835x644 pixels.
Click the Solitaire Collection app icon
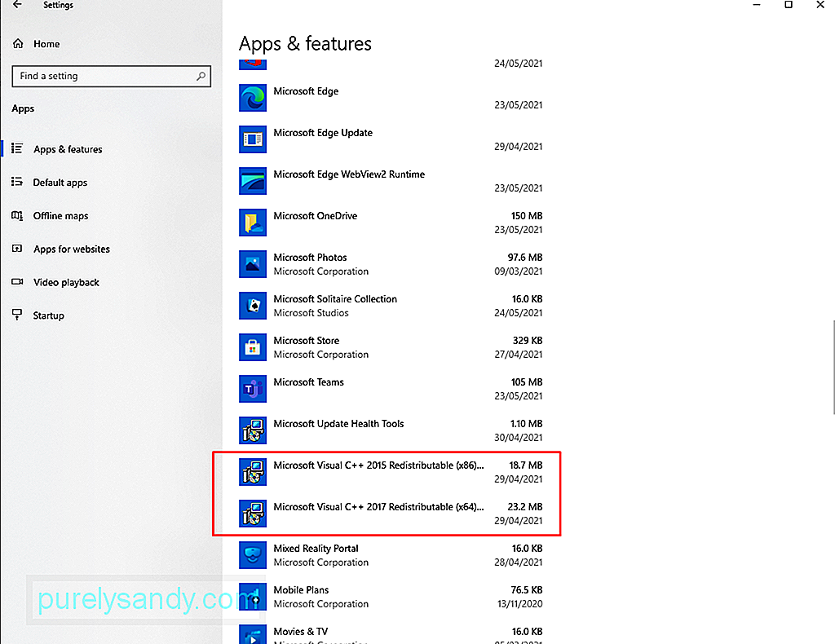click(253, 306)
